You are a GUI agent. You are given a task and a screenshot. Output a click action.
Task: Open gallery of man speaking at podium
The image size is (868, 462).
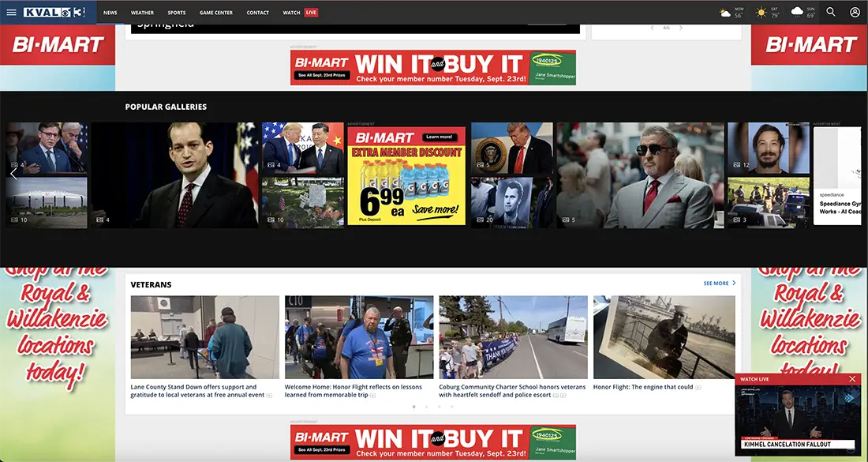(x=174, y=175)
